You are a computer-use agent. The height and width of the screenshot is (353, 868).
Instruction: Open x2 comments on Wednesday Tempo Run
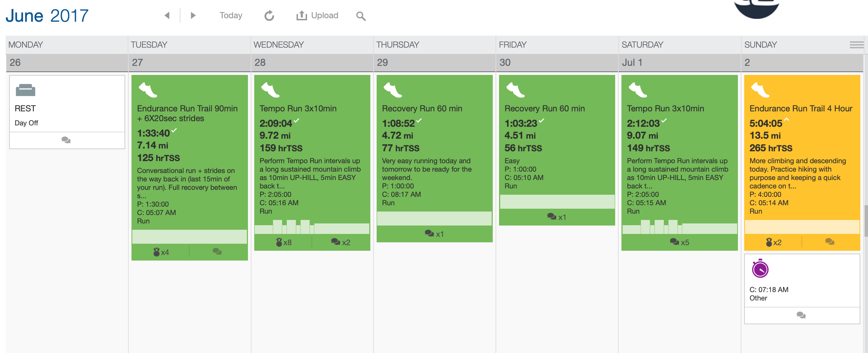pos(340,242)
